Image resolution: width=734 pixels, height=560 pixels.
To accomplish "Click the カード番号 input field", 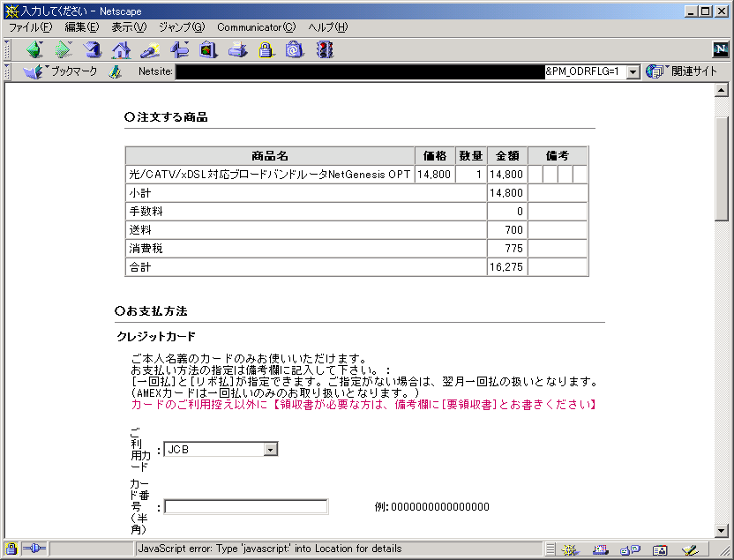I will tap(246, 507).
